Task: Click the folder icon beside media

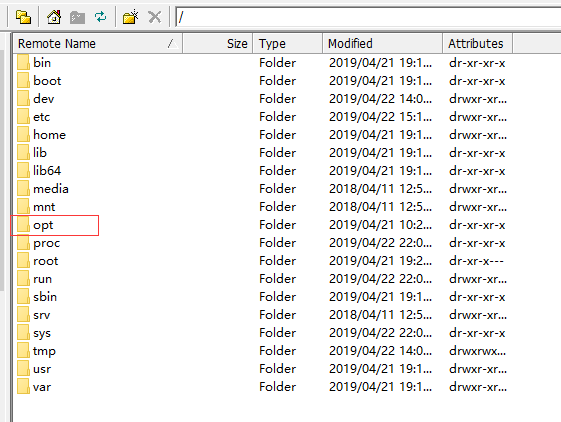Action: (x=23, y=188)
